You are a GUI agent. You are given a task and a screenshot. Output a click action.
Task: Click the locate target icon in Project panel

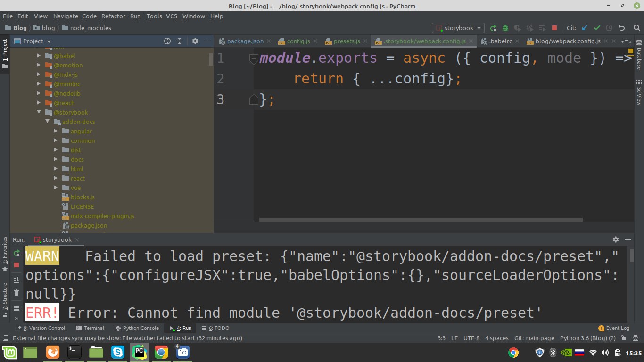tap(167, 41)
